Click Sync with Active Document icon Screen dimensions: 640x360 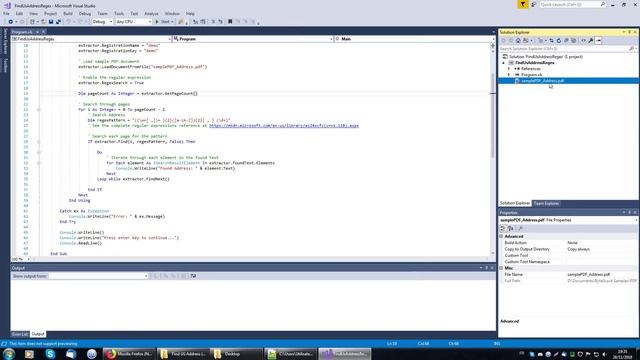point(551,40)
